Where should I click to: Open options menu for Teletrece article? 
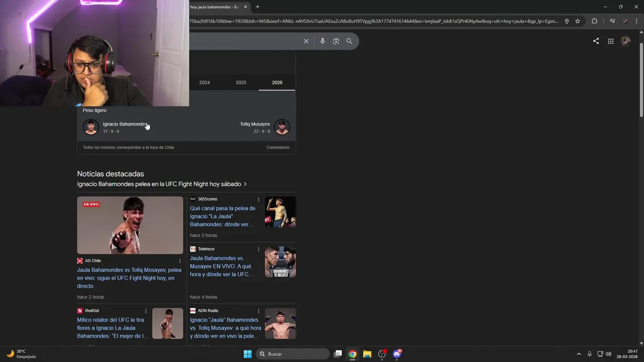point(259,249)
